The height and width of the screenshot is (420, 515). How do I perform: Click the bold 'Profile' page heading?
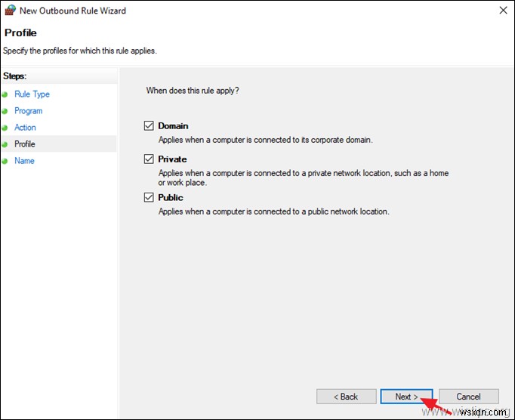(20, 32)
